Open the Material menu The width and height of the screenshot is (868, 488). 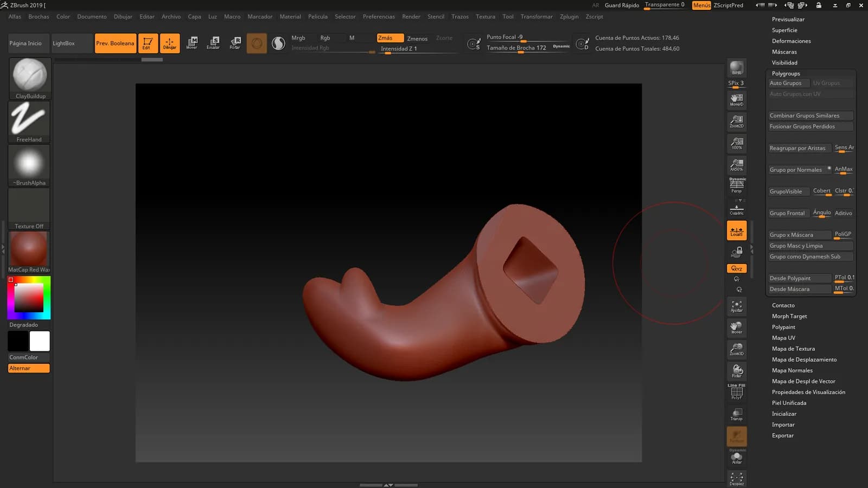pyautogui.click(x=290, y=17)
